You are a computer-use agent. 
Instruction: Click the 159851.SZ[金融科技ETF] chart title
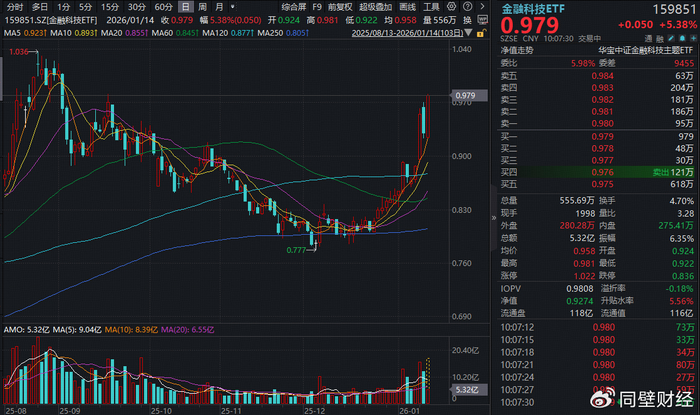pos(50,20)
